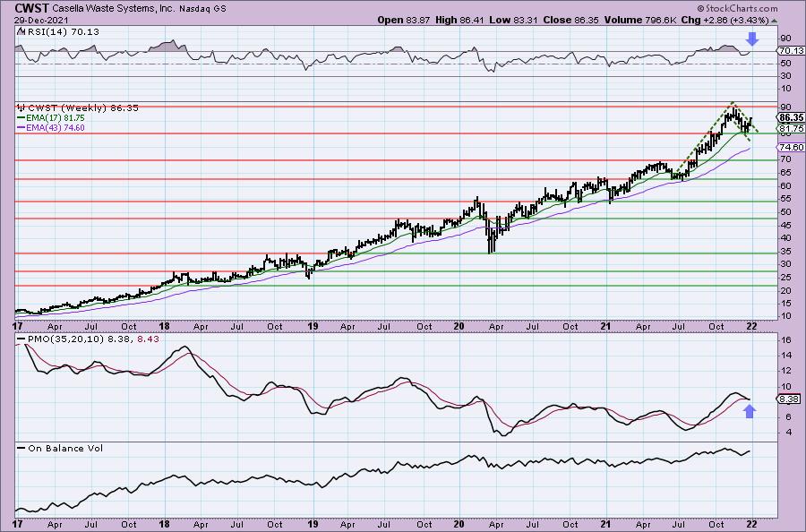Viewport: 806px width, 532px height.
Task: Click the 86.35 last-price tag on the price axis
Action: click(x=792, y=117)
